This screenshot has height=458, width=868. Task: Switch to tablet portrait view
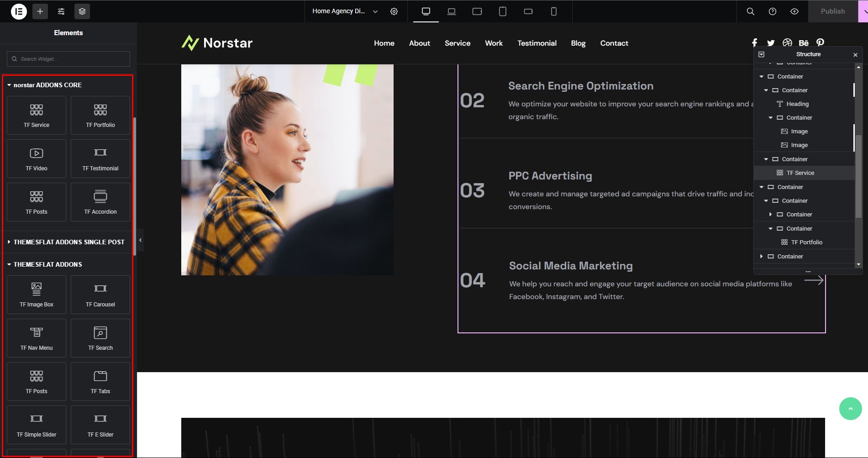tap(503, 11)
